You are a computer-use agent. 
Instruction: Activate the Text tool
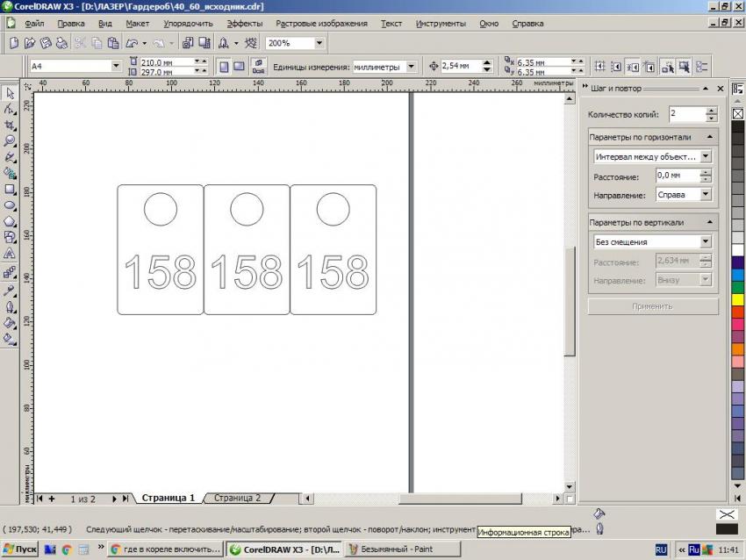pyautogui.click(x=11, y=254)
